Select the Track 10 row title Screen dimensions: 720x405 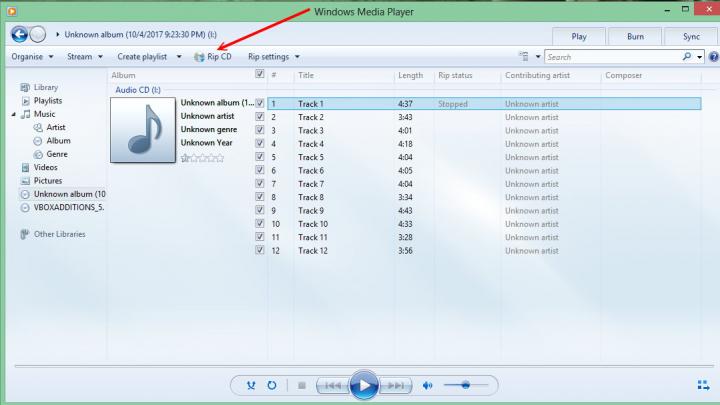tap(313, 224)
